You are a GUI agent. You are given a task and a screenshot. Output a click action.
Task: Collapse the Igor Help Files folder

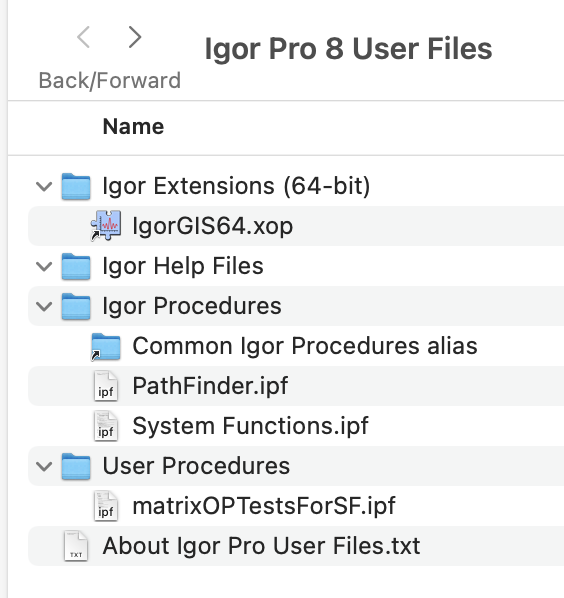tap(44, 266)
